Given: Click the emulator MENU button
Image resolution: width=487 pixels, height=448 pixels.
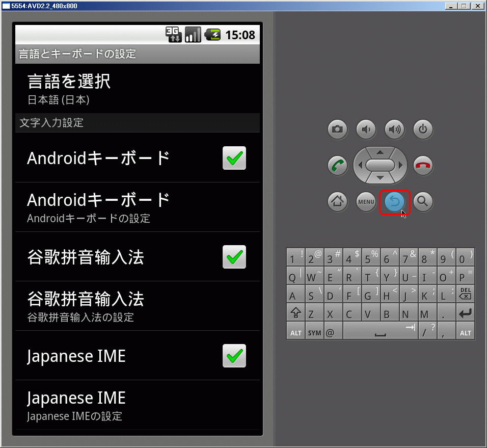Looking at the screenshot, I should [x=366, y=202].
